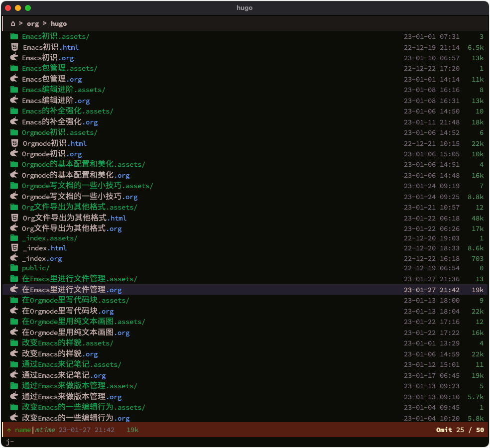
Task: Click timestamp 23-01-24 09:25
Action: click(x=432, y=197)
